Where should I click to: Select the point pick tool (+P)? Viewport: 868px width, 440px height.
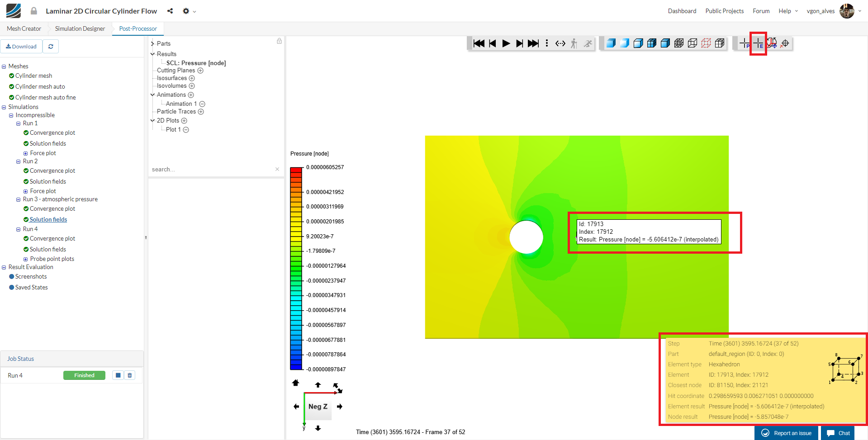(x=745, y=44)
